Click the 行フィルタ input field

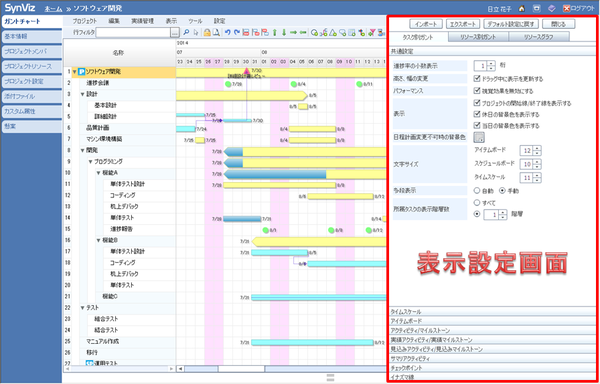click(133, 33)
